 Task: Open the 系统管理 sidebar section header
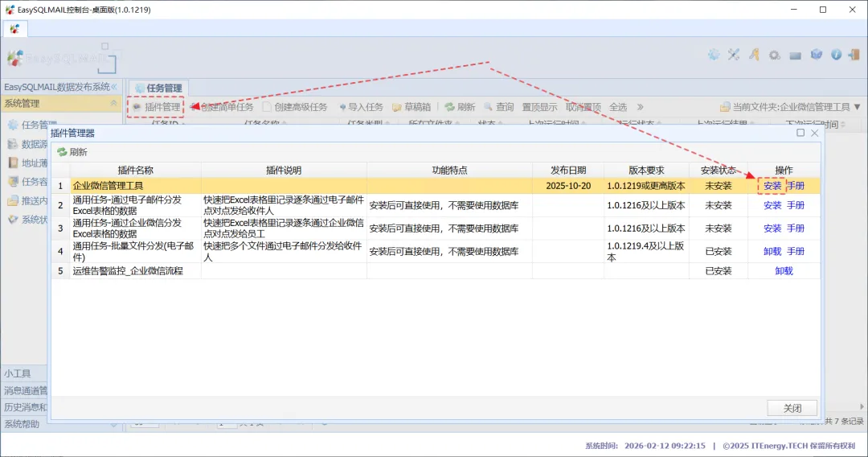61,104
